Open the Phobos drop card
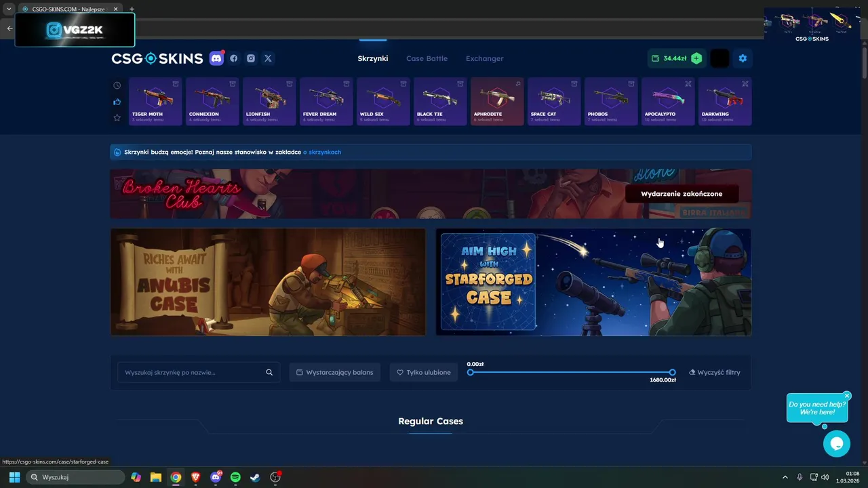The height and width of the screenshot is (488, 868). (x=611, y=102)
